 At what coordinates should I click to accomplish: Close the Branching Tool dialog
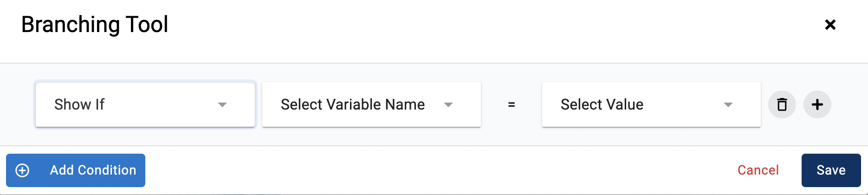830,25
